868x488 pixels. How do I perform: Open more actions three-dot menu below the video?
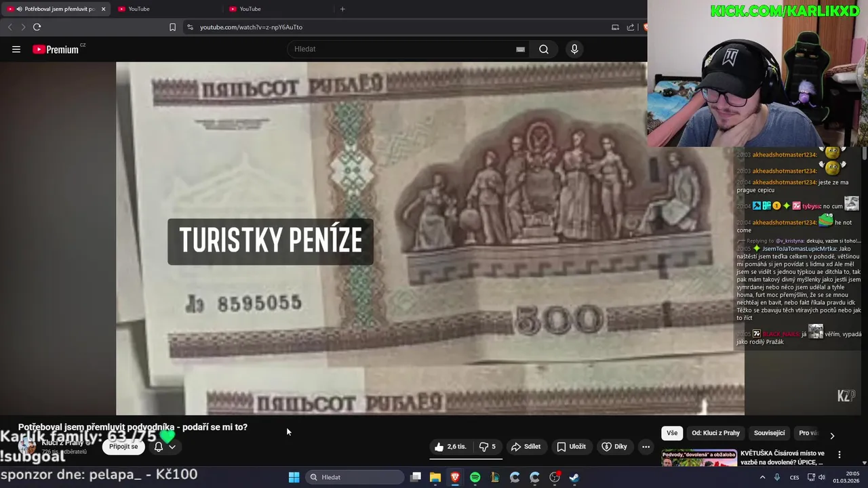point(646,447)
